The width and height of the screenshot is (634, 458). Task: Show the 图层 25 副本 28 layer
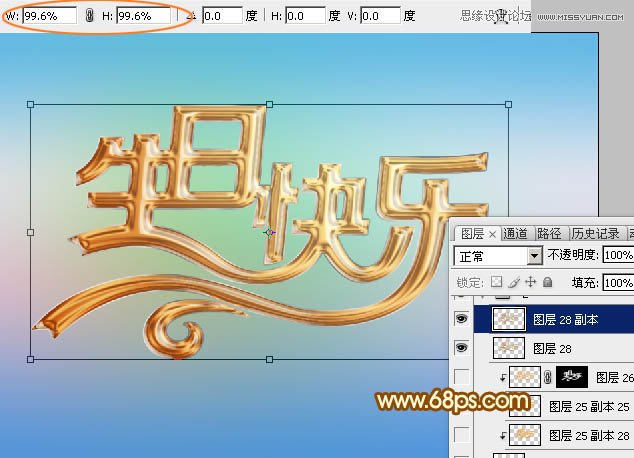point(461,435)
